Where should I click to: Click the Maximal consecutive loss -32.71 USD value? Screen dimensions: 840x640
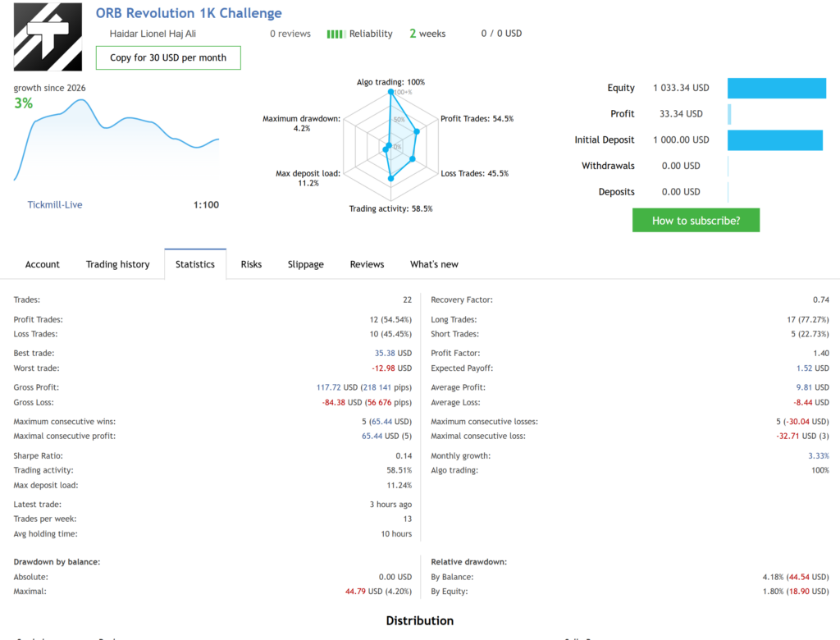pyautogui.click(x=802, y=436)
